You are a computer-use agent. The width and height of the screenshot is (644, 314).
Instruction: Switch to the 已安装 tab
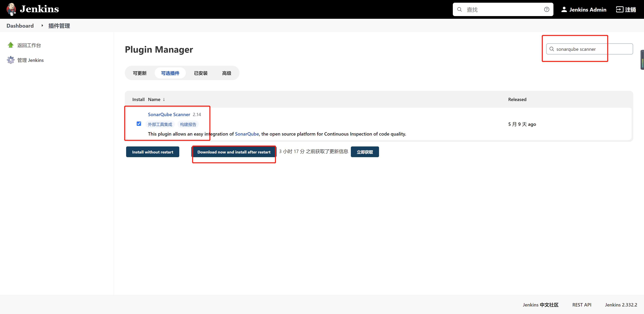(201, 73)
